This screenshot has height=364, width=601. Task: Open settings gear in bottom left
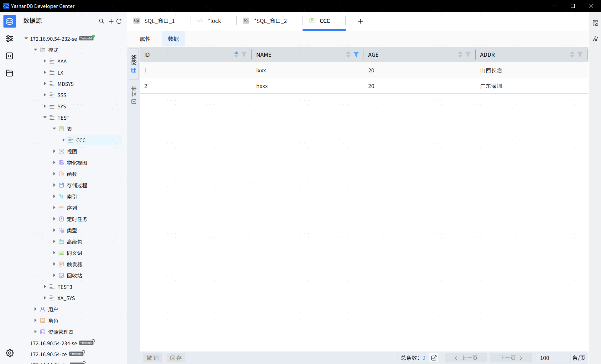click(10, 353)
